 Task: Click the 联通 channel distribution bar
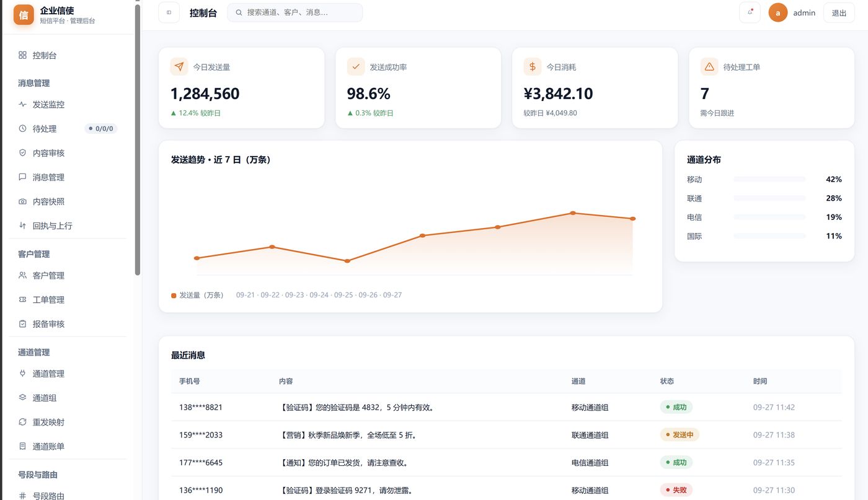769,198
